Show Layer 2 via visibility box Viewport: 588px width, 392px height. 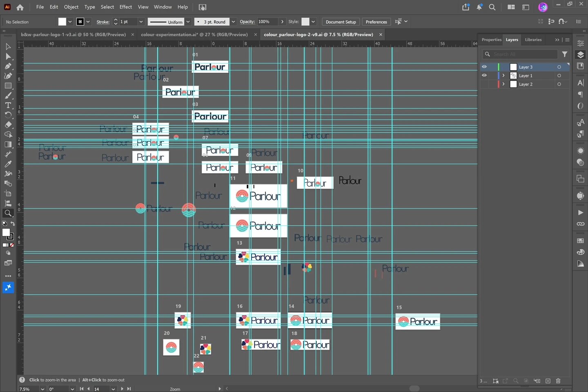pos(484,84)
